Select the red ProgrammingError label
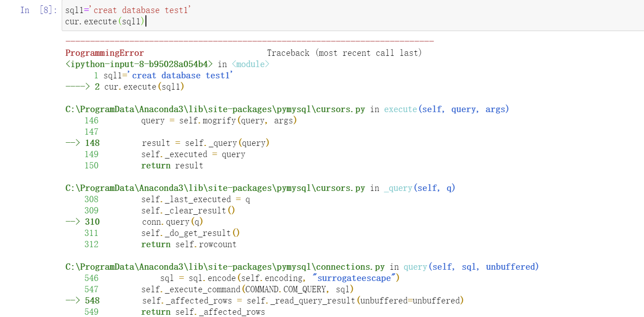Image resolution: width=644 pixels, height=317 pixels. click(x=104, y=53)
